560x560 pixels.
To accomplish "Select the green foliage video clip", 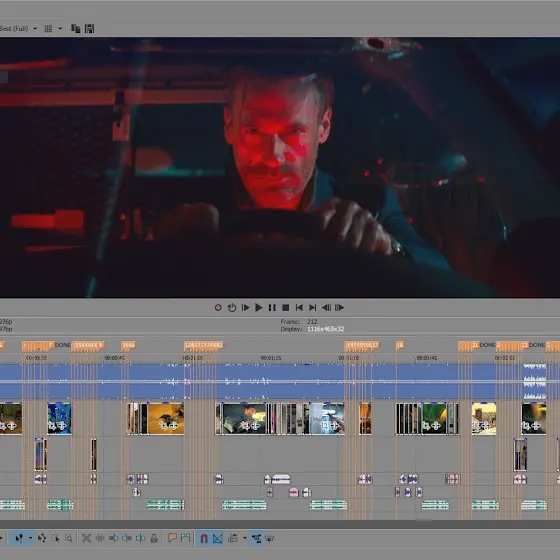I will point(434,419).
